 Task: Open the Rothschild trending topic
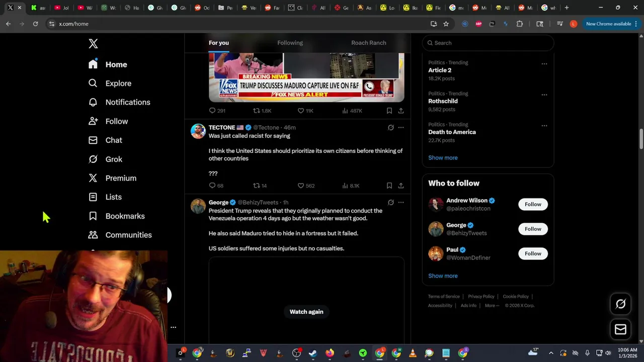click(x=443, y=101)
